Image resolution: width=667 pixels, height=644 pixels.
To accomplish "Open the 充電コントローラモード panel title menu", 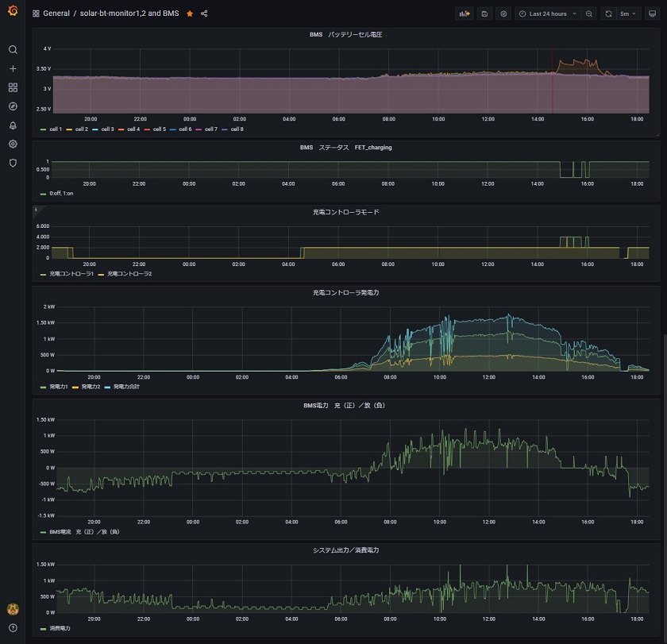I will tap(346, 212).
